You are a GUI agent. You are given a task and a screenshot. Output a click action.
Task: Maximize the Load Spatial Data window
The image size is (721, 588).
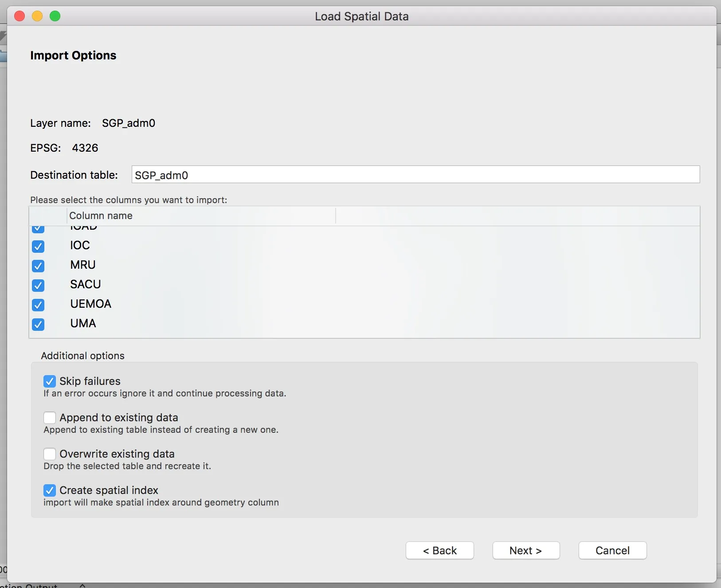(55, 16)
